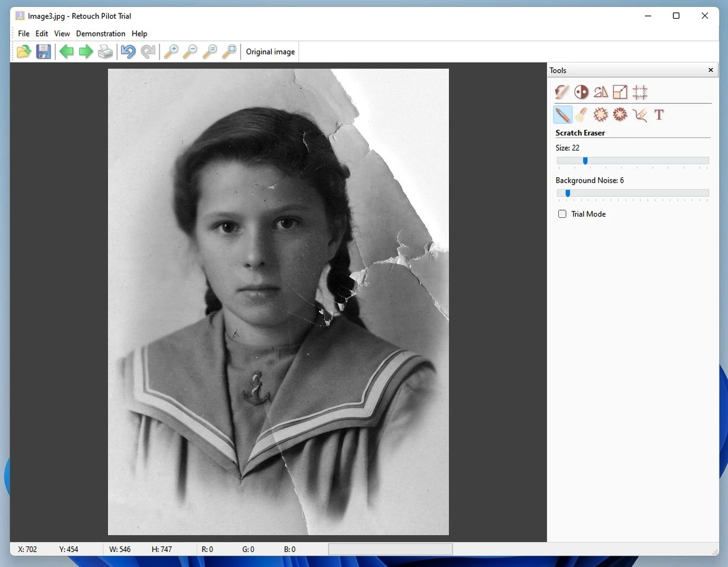
Task: Zoom in using the plus magnifier
Action: (171, 52)
